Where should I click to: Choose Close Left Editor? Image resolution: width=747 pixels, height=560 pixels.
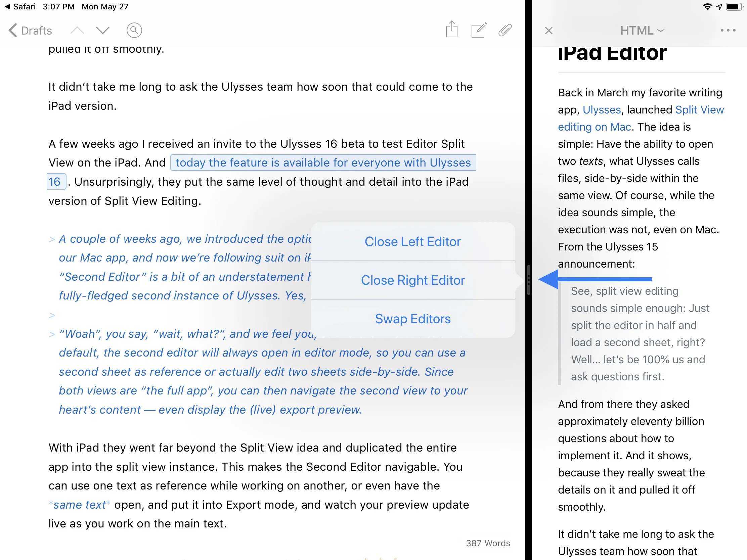coord(413,242)
